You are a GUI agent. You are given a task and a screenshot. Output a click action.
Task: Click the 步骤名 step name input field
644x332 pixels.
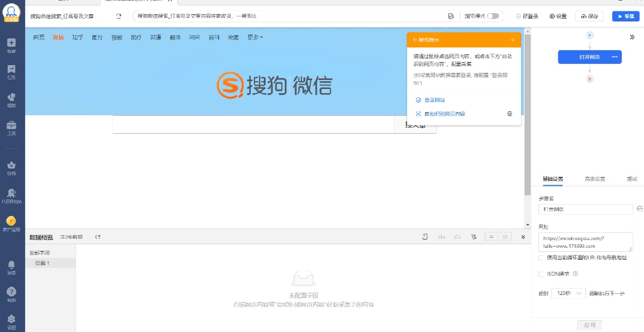point(586,209)
